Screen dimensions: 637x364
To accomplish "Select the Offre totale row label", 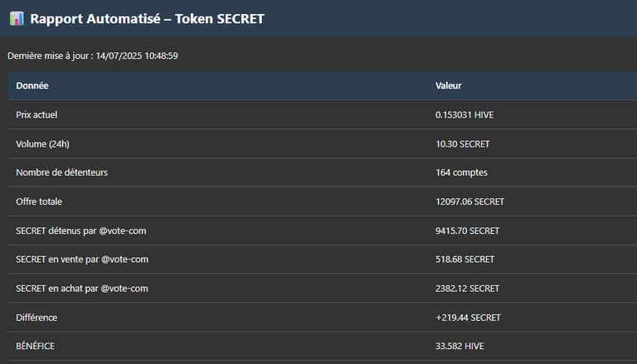I will click(39, 201).
